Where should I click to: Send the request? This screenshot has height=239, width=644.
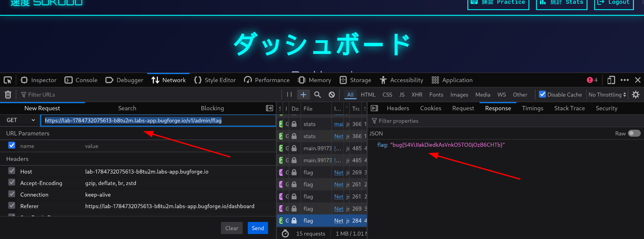tap(258, 228)
